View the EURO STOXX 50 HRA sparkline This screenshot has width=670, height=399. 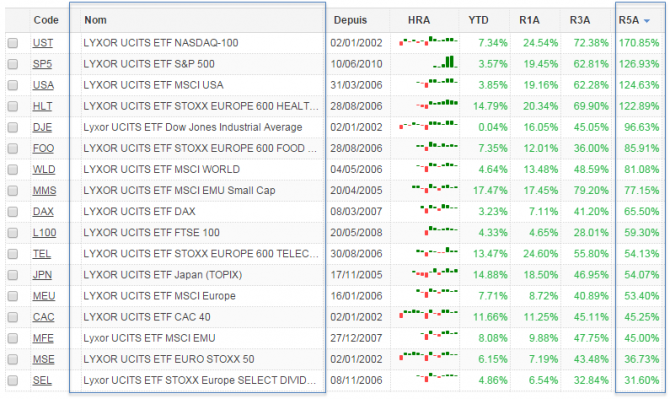(x=428, y=355)
